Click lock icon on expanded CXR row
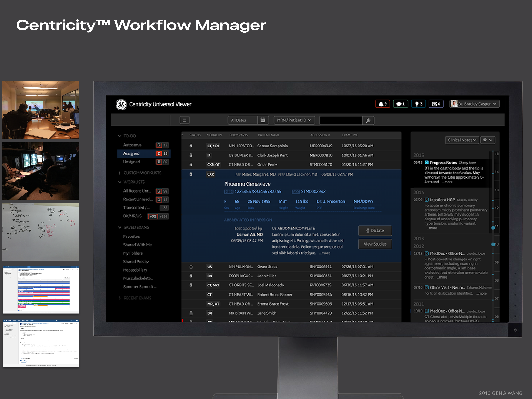Viewport: 532px width, 399px height. tap(191, 174)
